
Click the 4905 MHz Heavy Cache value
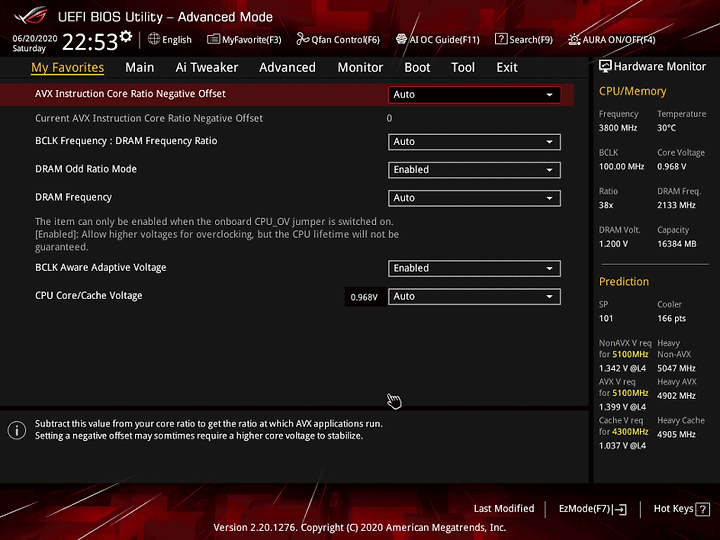pos(676,434)
